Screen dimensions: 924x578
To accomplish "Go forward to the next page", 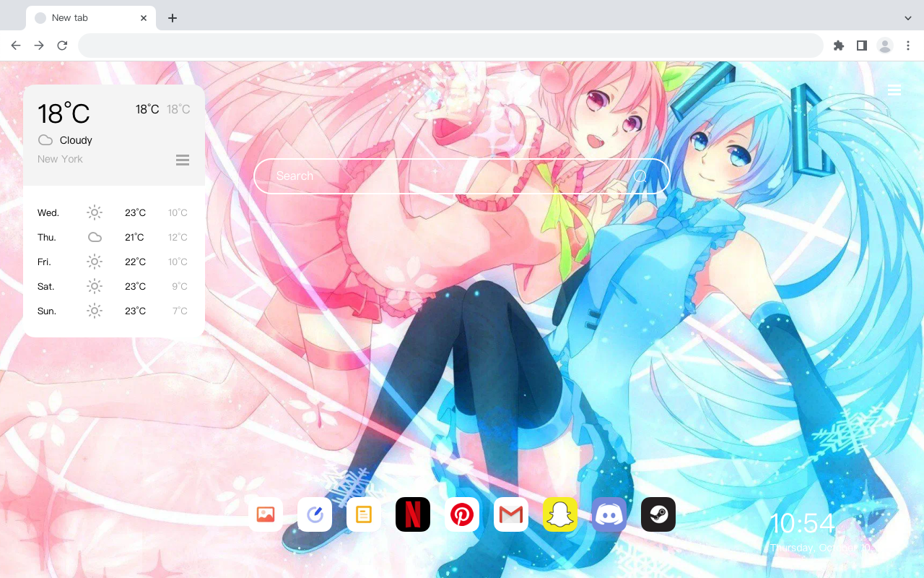I will [39, 46].
